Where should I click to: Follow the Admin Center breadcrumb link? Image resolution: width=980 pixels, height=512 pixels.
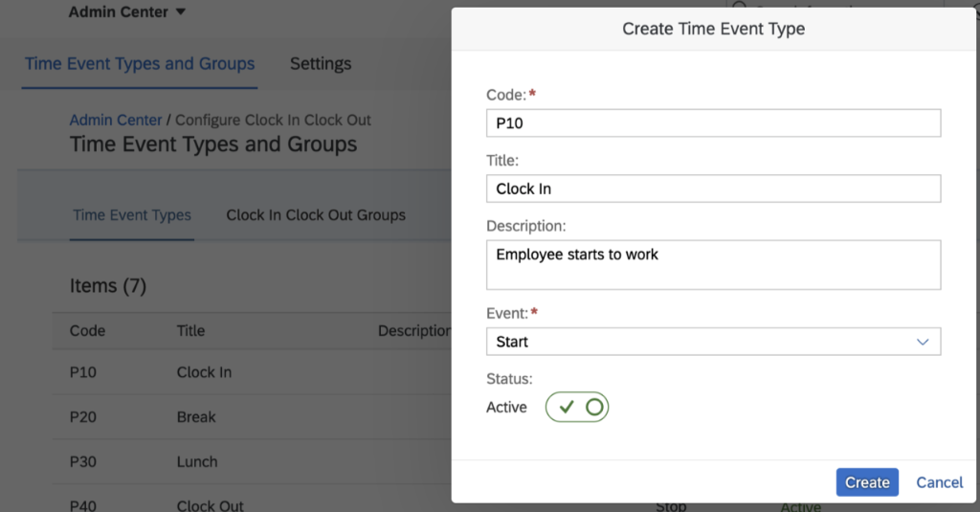(116, 120)
